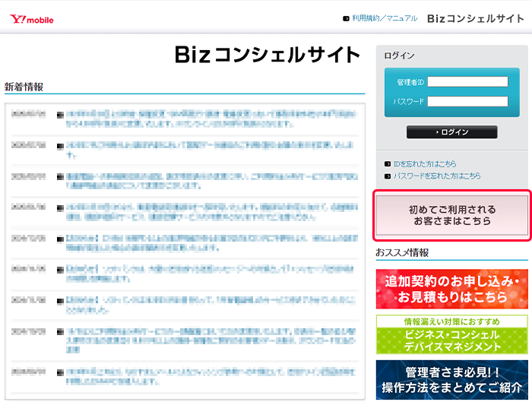Screen dimensions: 532x405
Task: Click the 新着情報 section heading
Action: (24, 87)
